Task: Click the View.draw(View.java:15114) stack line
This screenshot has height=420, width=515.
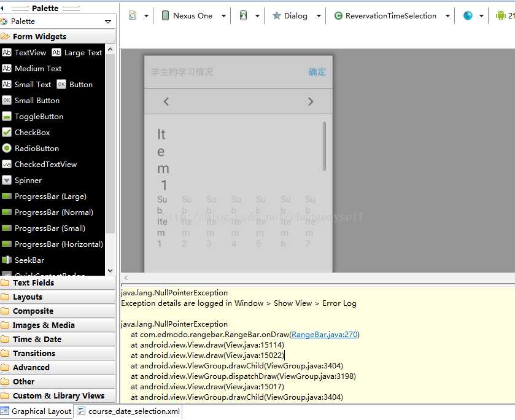Action: pyautogui.click(x=207, y=345)
